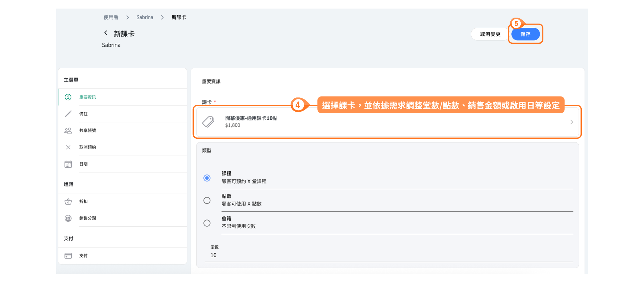This screenshot has height=283, width=644.
Task: Click the 取消變更 button
Action: click(490, 34)
